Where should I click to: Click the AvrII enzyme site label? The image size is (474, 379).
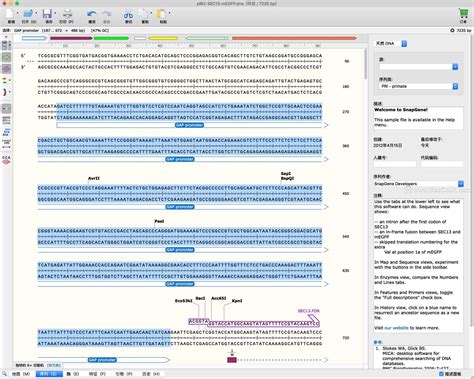94,178
